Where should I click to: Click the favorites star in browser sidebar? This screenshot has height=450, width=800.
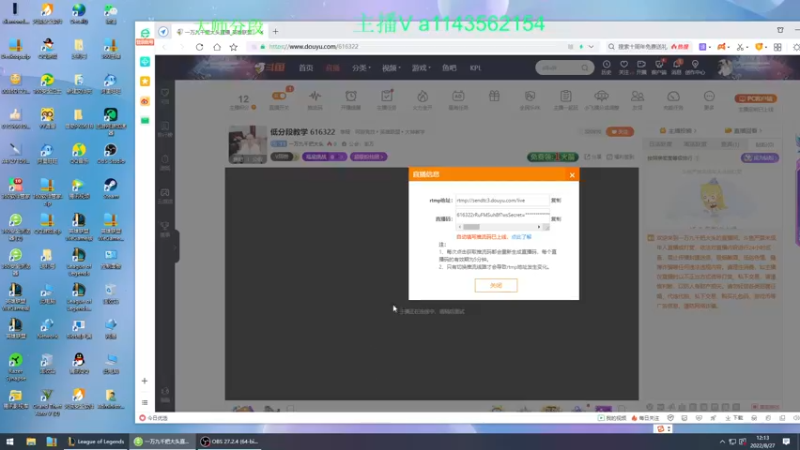click(145, 81)
